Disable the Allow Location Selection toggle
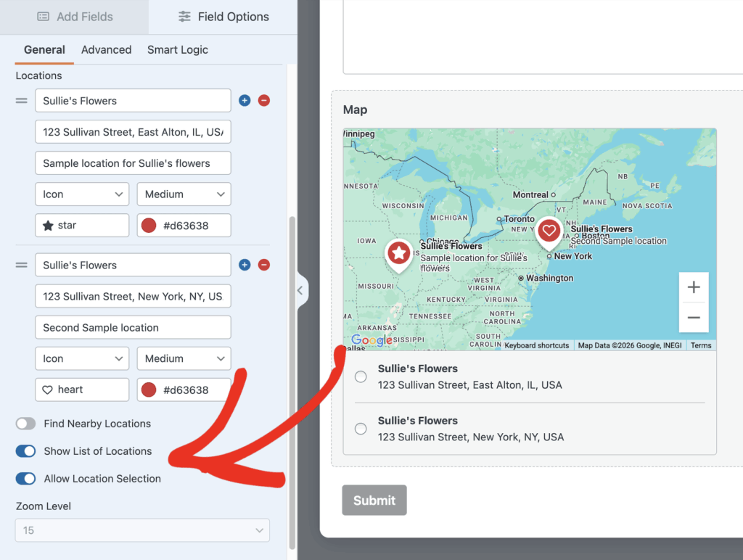Screen dimensions: 743x560 coord(25,479)
